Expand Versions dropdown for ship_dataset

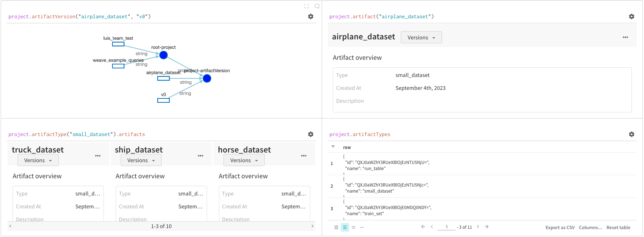[141, 160]
